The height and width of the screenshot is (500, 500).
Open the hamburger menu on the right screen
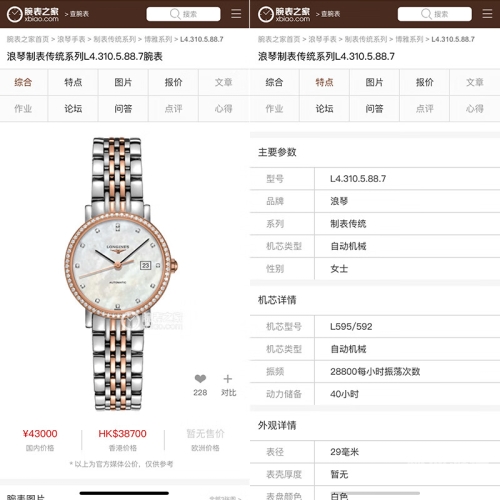[x=487, y=14]
